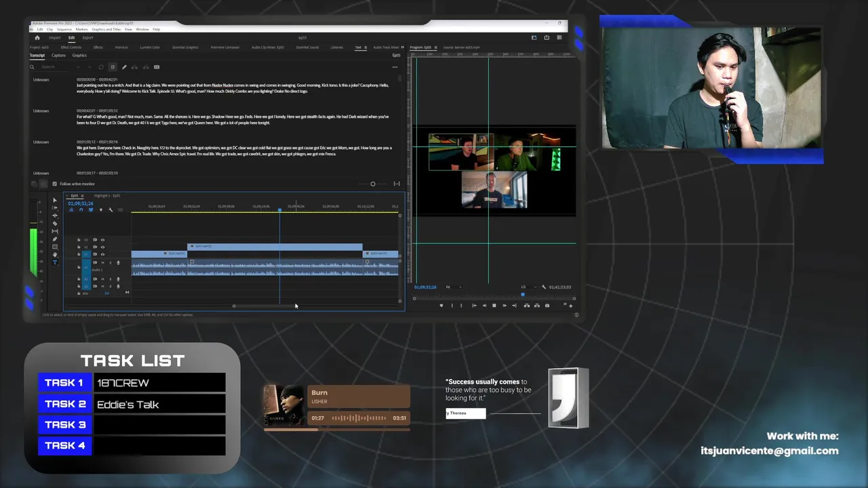Click the pencil edit icon in transcript toolbar
The width and height of the screenshot is (868, 488).
124,67
